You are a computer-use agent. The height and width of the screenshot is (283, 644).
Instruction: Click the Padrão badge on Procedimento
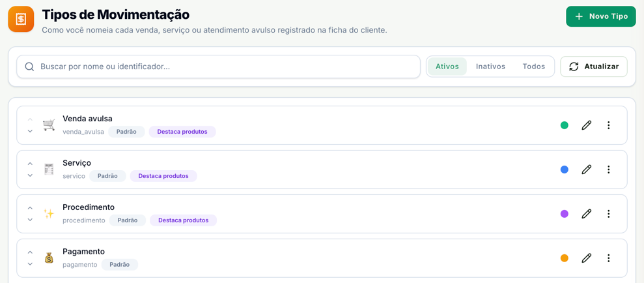tap(128, 220)
